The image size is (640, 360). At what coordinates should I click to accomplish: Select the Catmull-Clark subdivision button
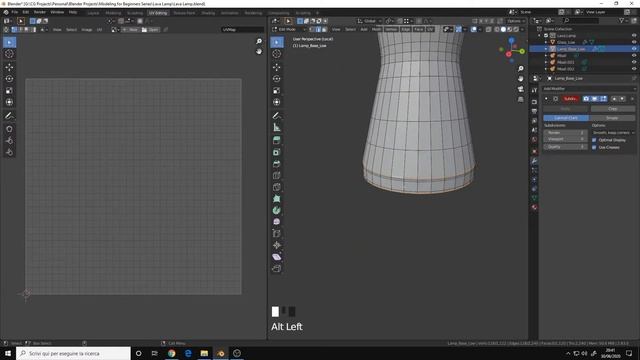[566, 118]
